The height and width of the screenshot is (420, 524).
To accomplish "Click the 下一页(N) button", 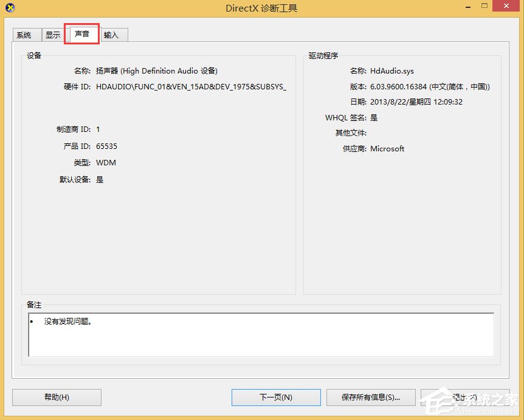I will tap(276, 398).
